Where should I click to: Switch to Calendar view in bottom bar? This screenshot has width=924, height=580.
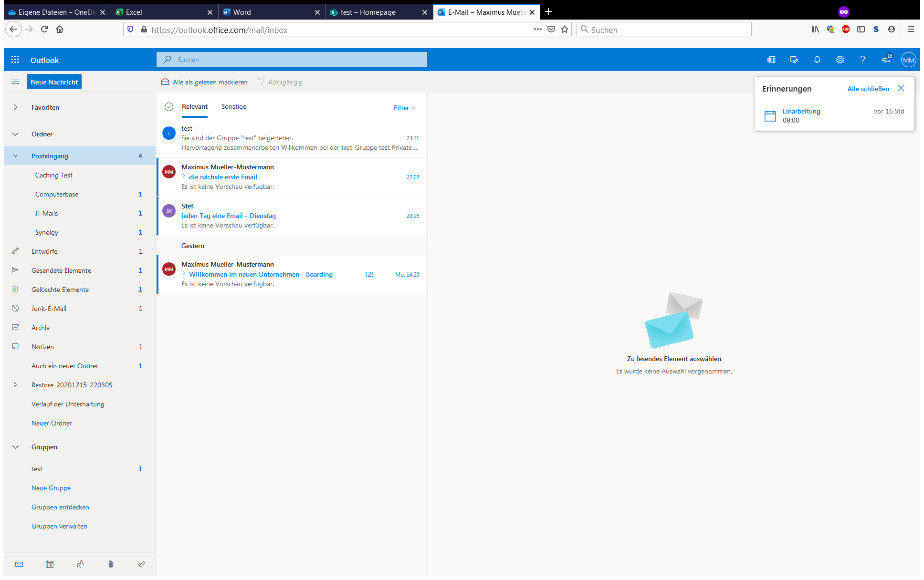coord(50,564)
